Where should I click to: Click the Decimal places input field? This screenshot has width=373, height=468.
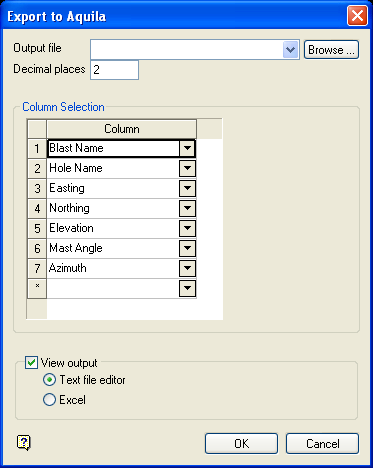point(114,70)
